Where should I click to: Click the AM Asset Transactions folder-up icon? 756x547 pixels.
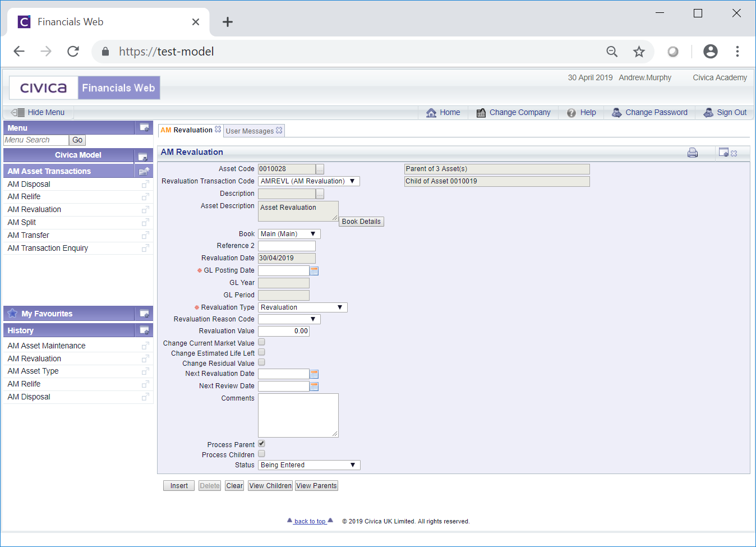tap(144, 171)
